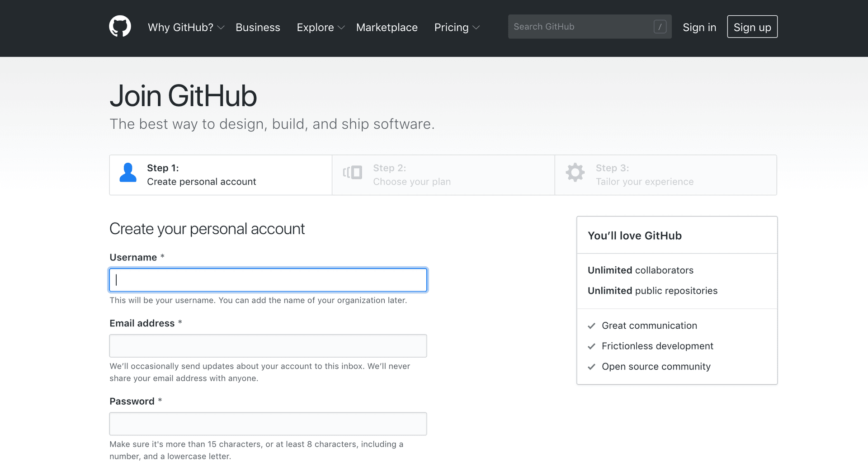Open the Business page
868x472 pixels.
coord(258,27)
